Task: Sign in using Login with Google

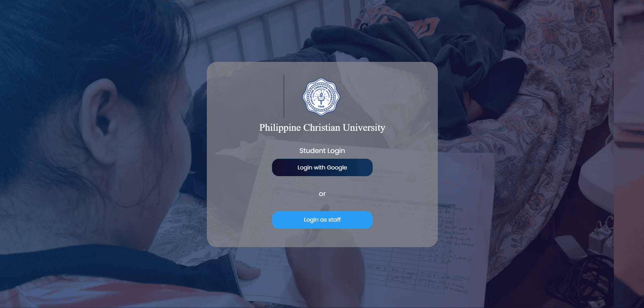Action: point(322,167)
